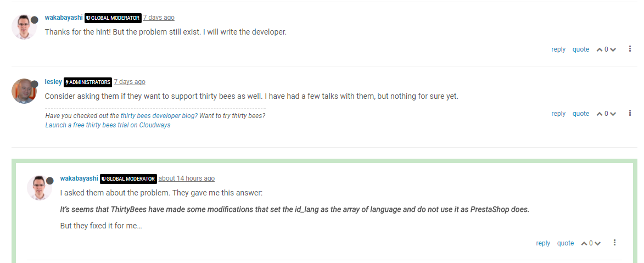Viewport: 644px width, 263px height.
Task: Click lesley's profile avatar
Action: tap(24, 91)
